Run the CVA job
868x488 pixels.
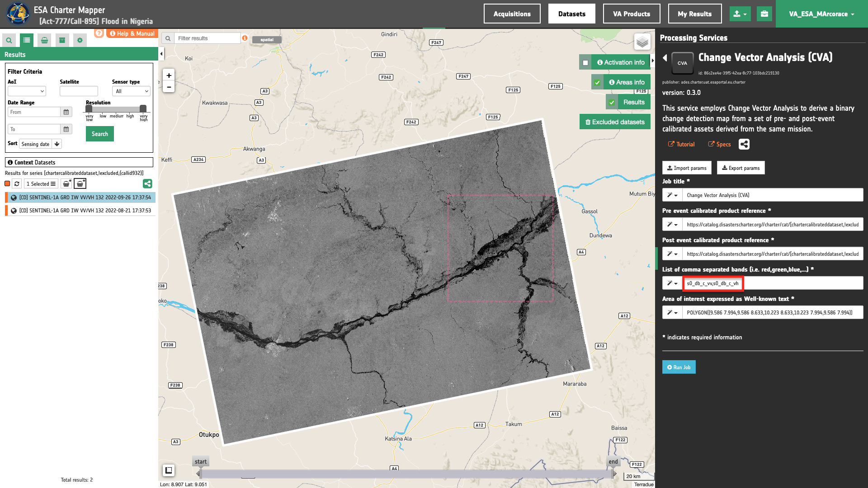pos(679,367)
